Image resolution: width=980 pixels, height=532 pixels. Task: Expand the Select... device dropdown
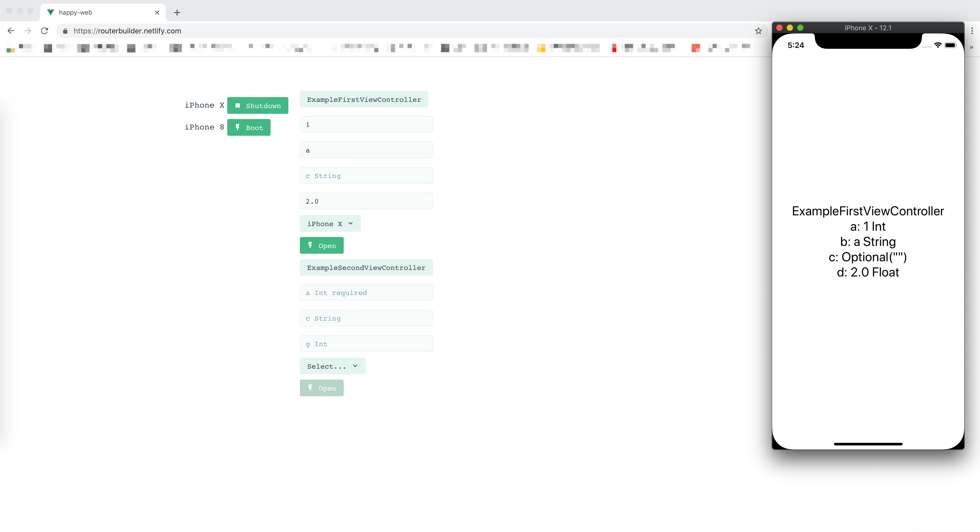(332, 366)
